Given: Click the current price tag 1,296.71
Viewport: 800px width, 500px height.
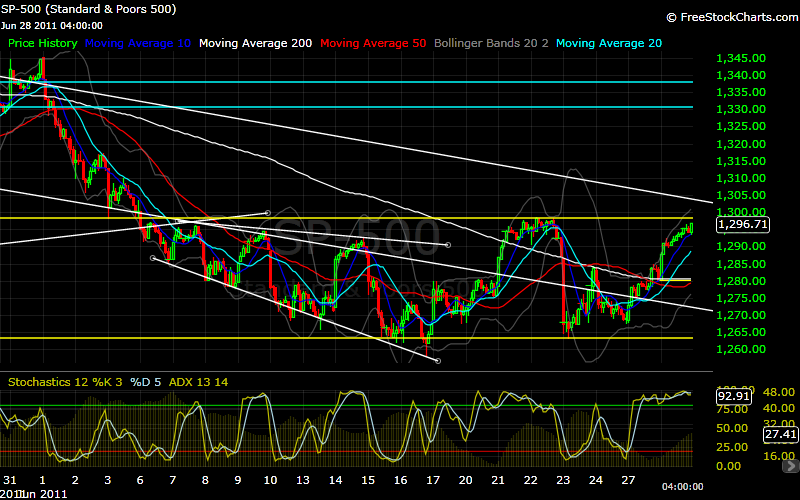Looking at the screenshot, I should [x=742, y=224].
